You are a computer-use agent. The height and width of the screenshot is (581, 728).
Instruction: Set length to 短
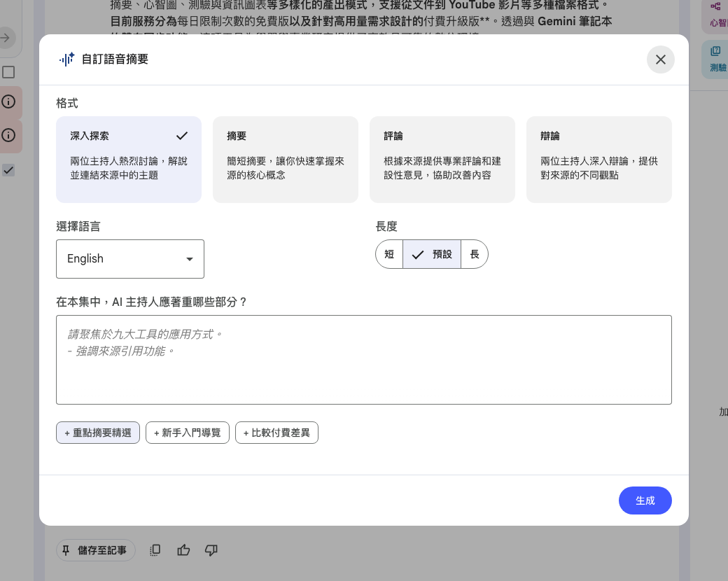point(389,254)
